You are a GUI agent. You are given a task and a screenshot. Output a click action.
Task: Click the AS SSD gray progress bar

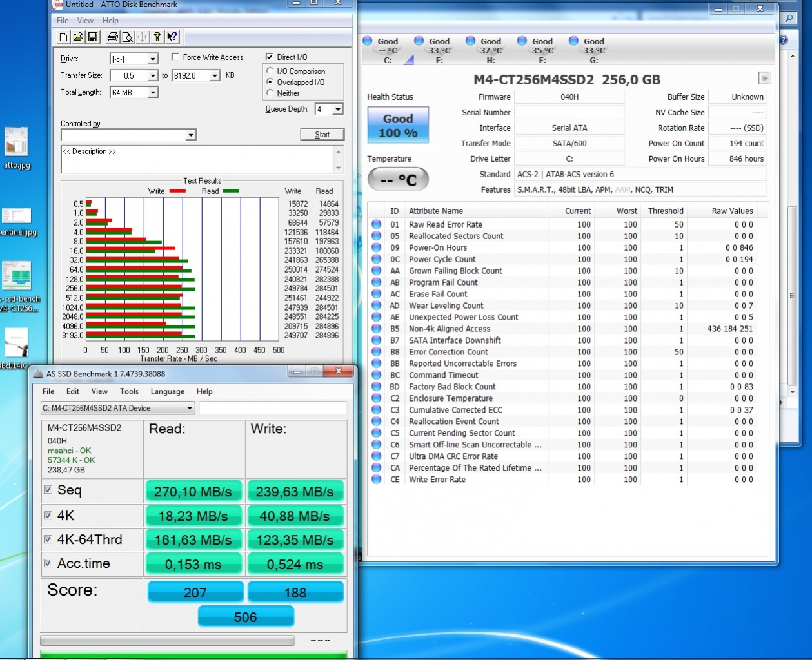[167, 641]
